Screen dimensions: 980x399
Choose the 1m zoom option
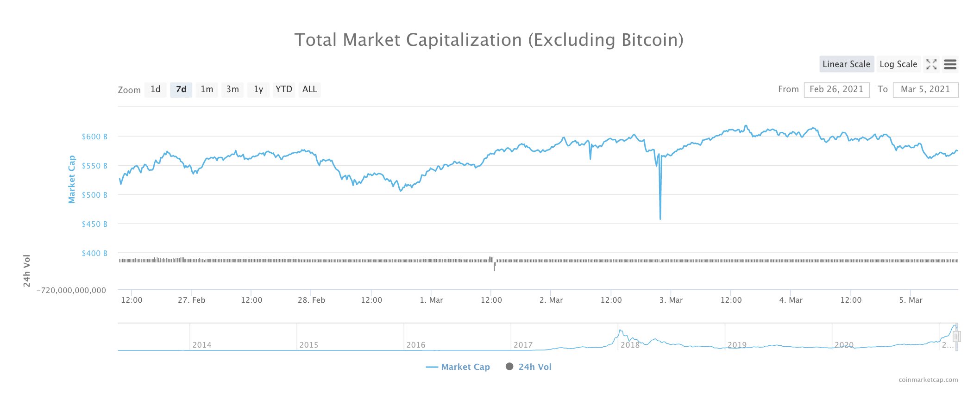tap(207, 89)
